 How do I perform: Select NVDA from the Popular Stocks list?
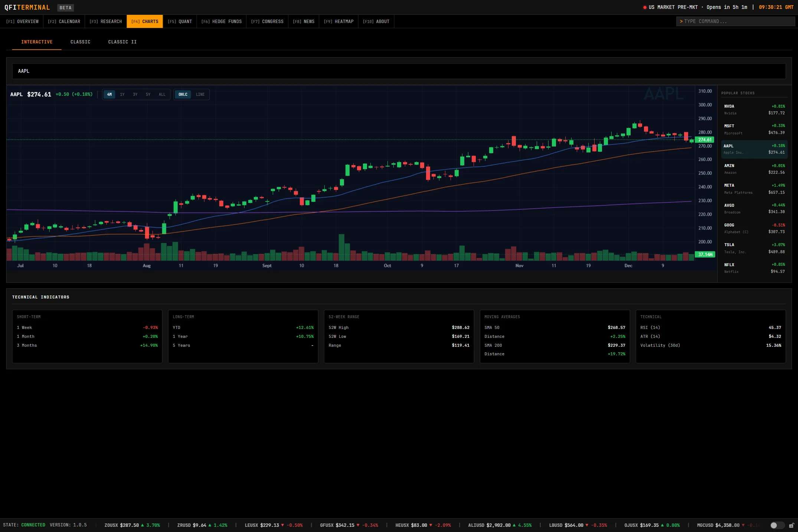(x=753, y=110)
